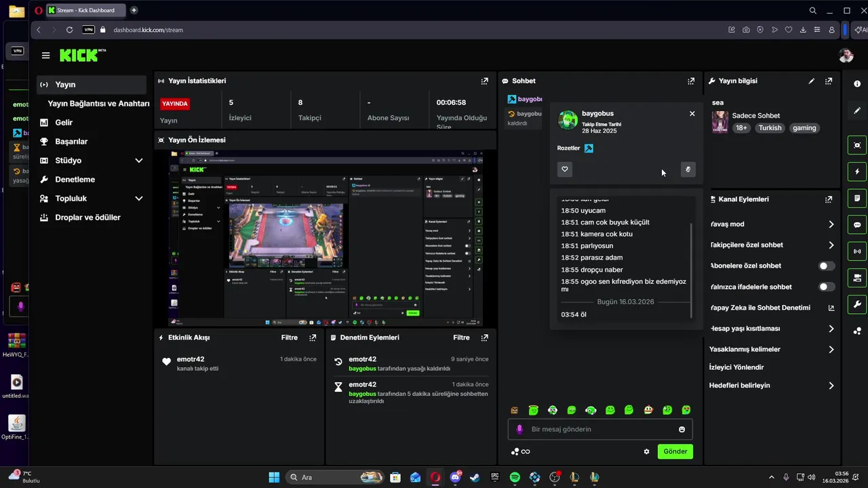Click the pencil icon in right sidebar
This screenshot has width=868, height=488.
857,110
